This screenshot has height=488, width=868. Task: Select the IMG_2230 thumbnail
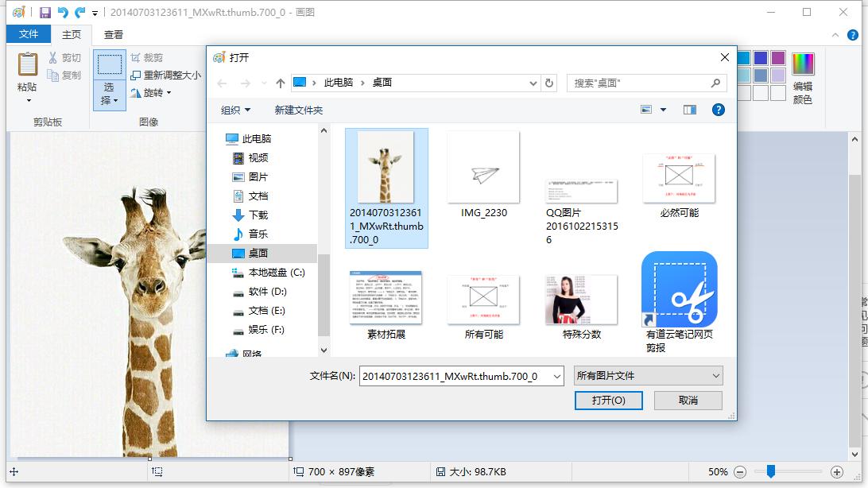click(x=482, y=166)
